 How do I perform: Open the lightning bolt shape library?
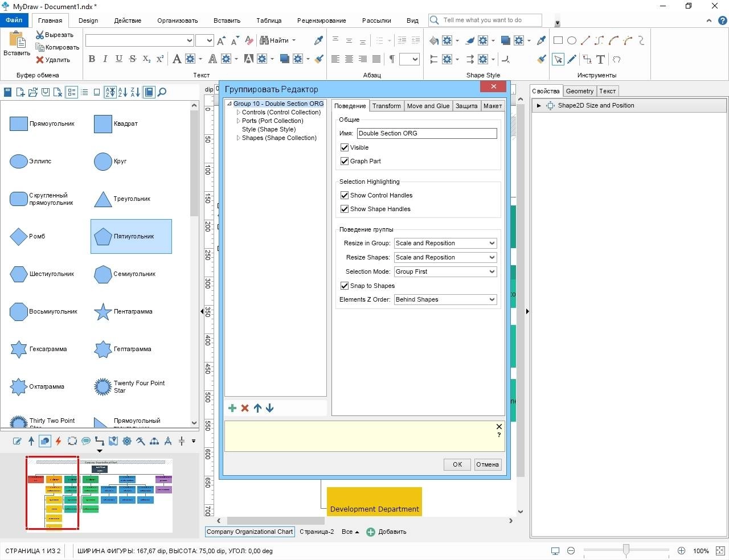(58, 441)
